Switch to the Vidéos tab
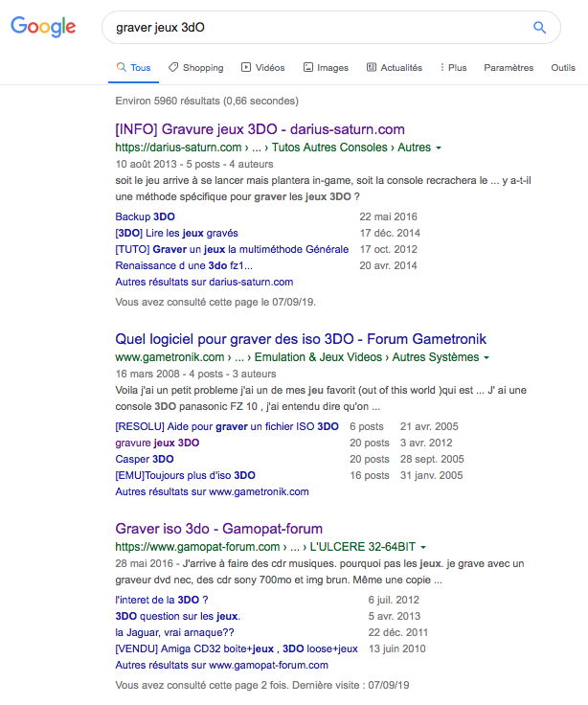Viewport: 588px width, 705px height. (x=262, y=68)
